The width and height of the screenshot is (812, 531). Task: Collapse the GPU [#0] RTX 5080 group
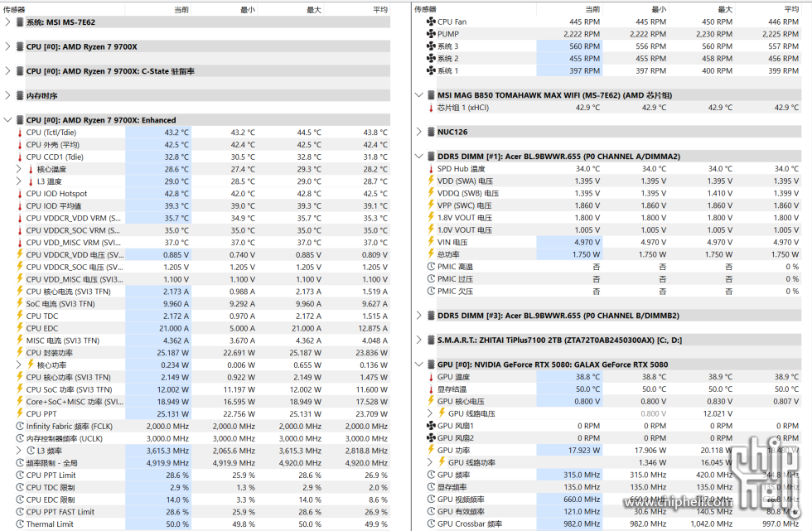pos(419,364)
